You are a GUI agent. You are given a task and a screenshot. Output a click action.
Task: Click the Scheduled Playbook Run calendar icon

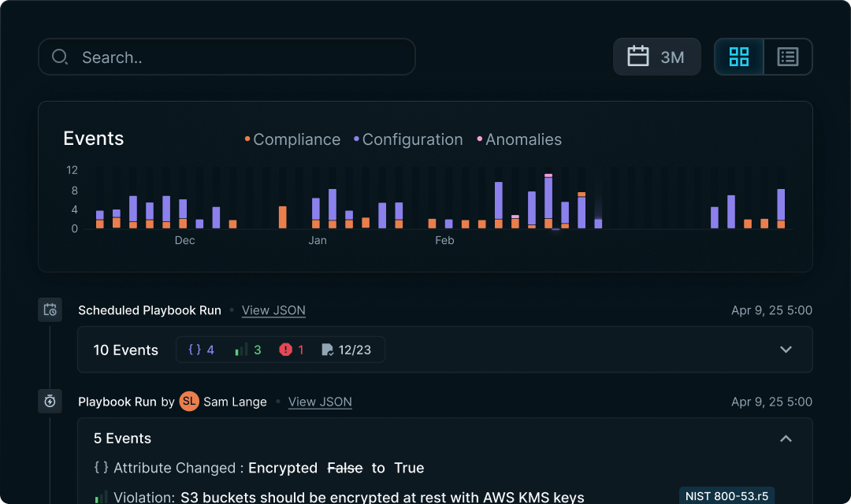coord(50,309)
